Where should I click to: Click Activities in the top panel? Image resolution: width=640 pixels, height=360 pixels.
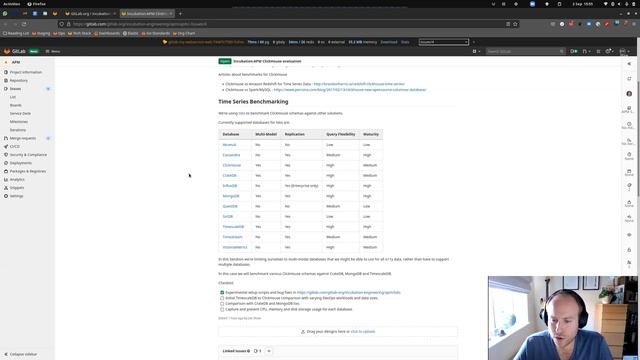pyautogui.click(x=11, y=4)
